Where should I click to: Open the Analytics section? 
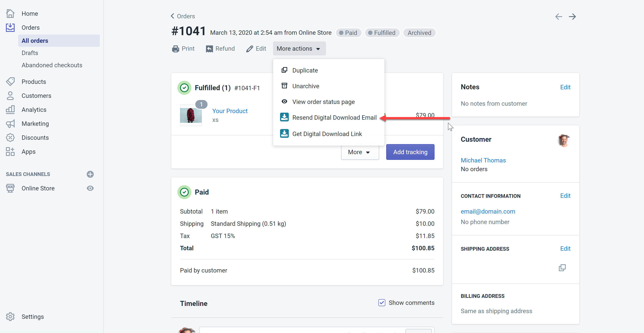pos(34,109)
